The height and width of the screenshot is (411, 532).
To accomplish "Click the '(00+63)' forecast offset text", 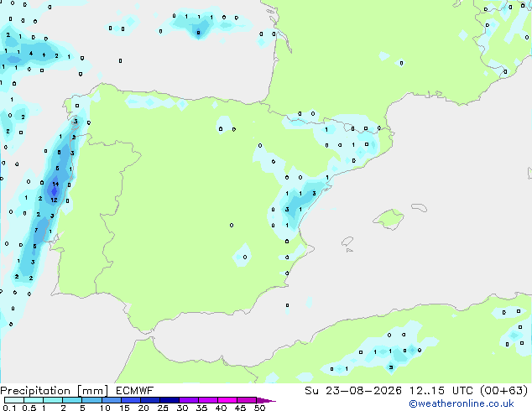I will [503, 391].
